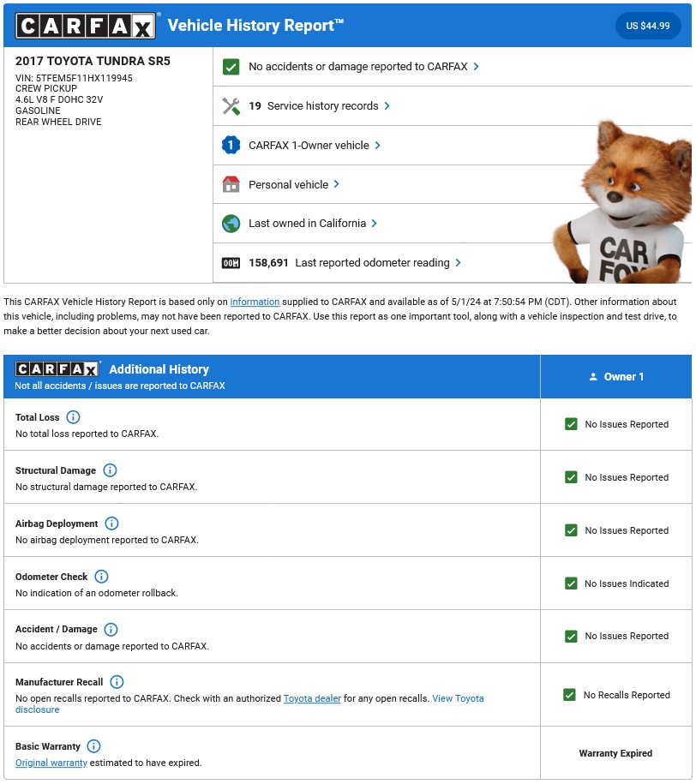The image size is (696, 784).
Task: Click the house icon for Personal vehicle
Action: point(231,184)
